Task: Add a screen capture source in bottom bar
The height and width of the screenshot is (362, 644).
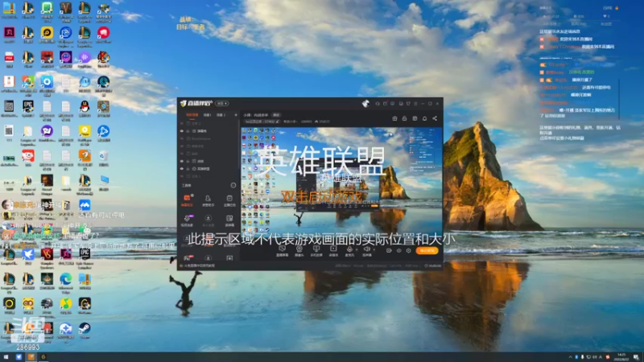Action: 283,250
